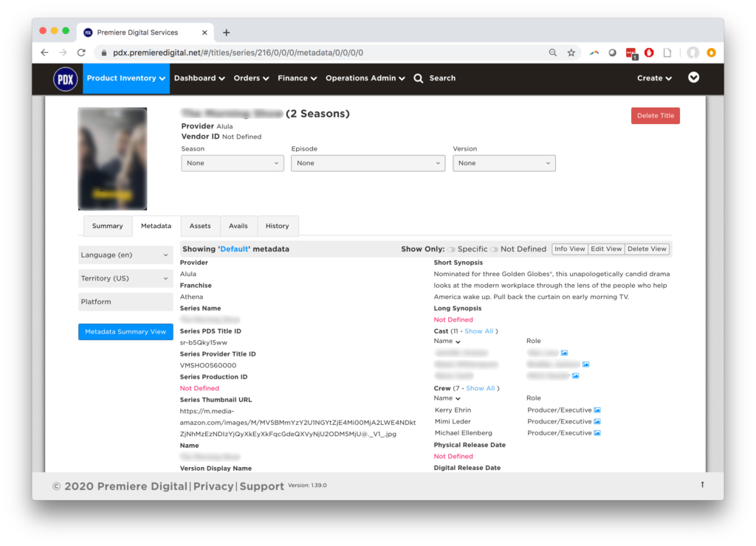
Task: Click image icon beside Michael Ellenberg's role
Action: pos(598,433)
